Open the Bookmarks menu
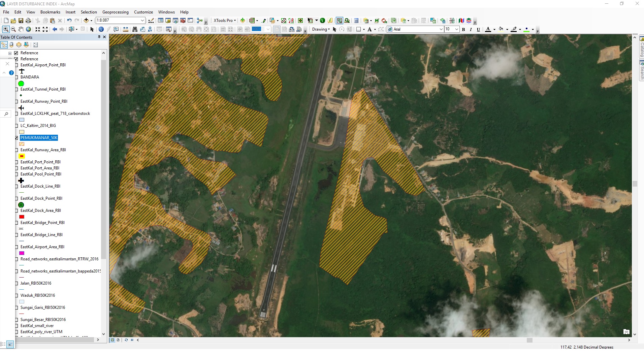Viewport: 644px width, 353px height. click(50, 12)
